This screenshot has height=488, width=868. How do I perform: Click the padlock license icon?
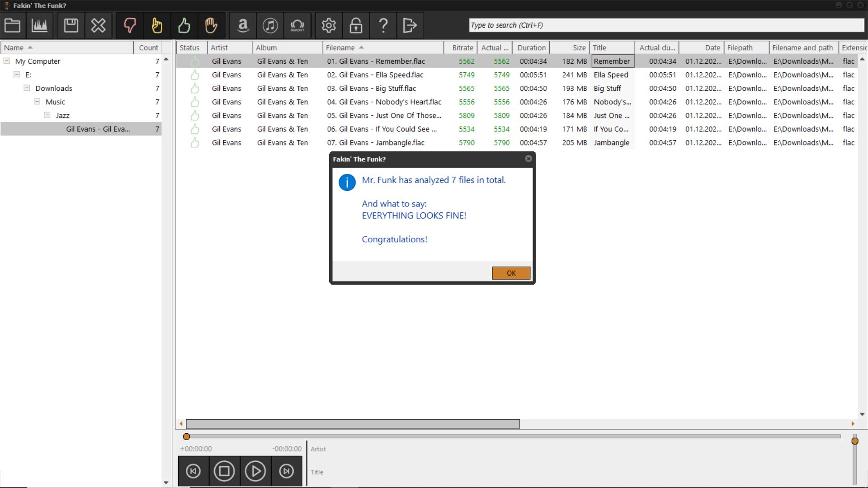coord(356,25)
